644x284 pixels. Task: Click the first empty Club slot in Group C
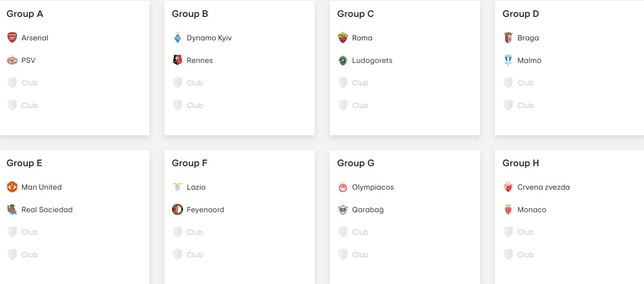pyautogui.click(x=353, y=83)
